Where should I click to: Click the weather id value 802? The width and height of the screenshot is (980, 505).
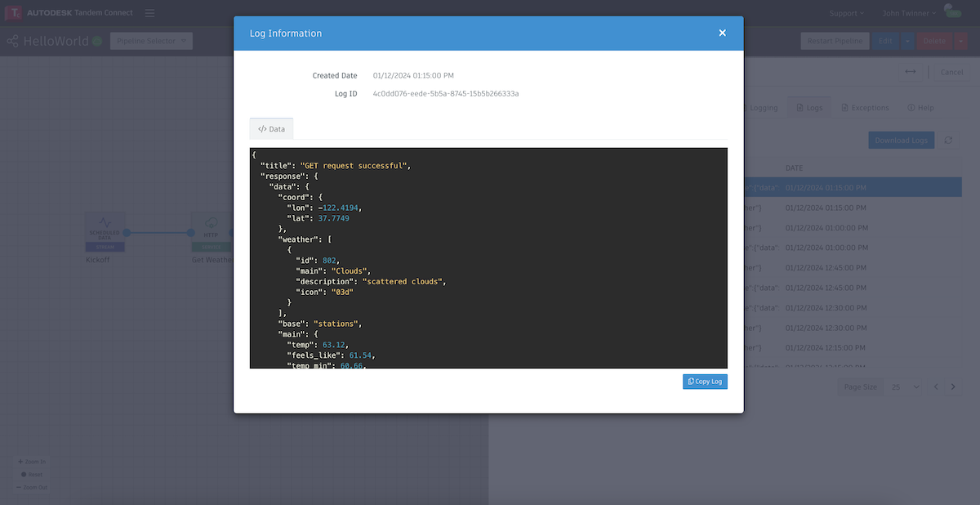pos(328,261)
